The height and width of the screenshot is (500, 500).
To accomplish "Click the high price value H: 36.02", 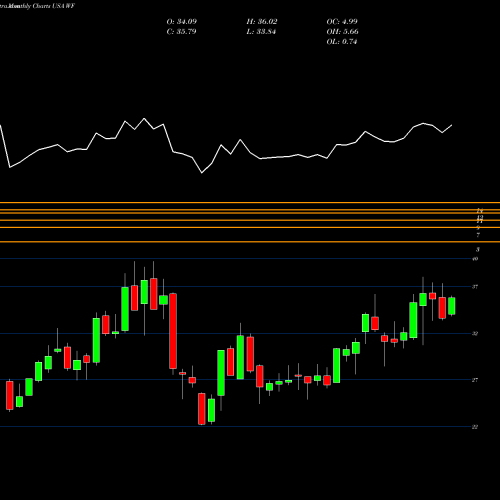I will pyautogui.click(x=262, y=22).
